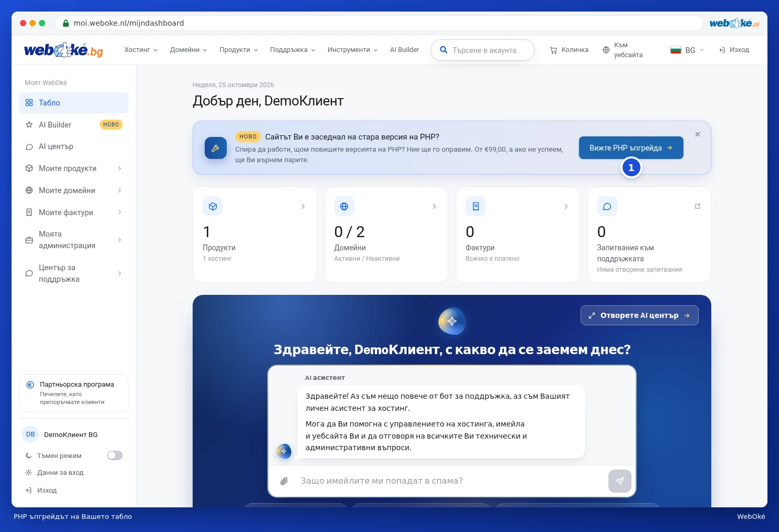This screenshot has height=532, width=779.
Task: Open AI център in sidebar
Action: (73, 146)
